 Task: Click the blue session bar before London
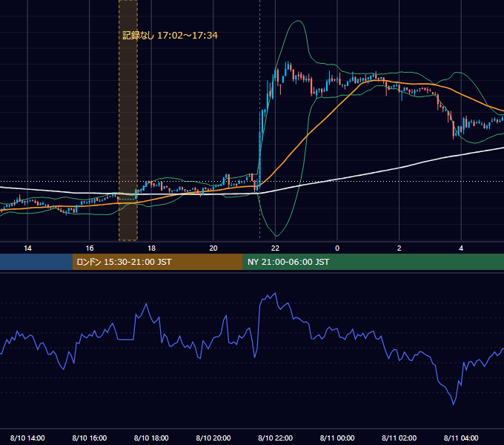pyautogui.click(x=36, y=262)
